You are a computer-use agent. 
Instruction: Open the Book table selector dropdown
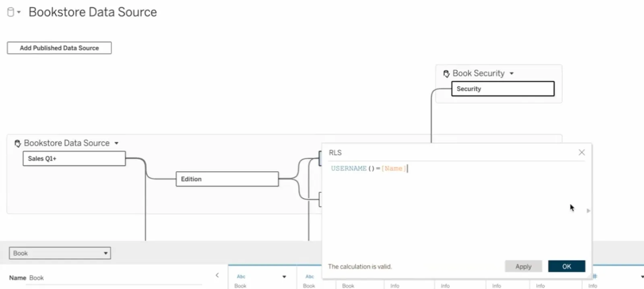point(60,253)
